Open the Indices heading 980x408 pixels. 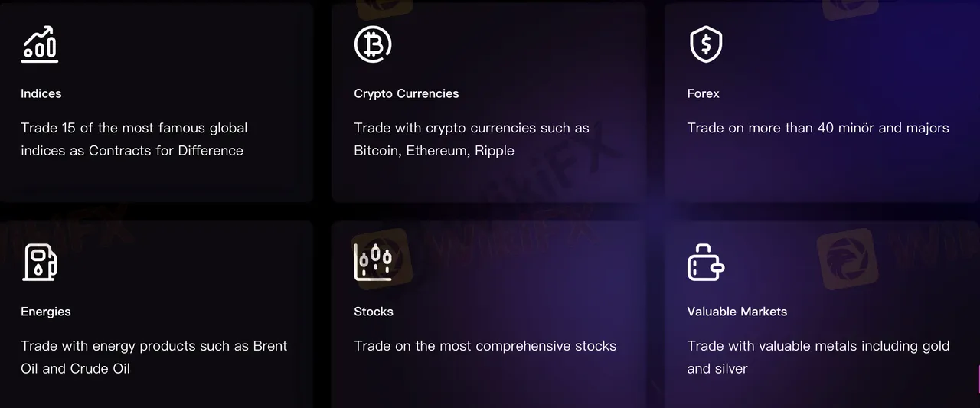pyautogui.click(x=41, y=93)
